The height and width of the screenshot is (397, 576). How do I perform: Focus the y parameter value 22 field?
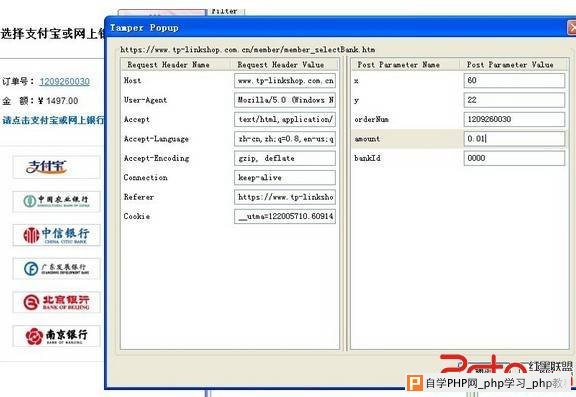point(514,100)
